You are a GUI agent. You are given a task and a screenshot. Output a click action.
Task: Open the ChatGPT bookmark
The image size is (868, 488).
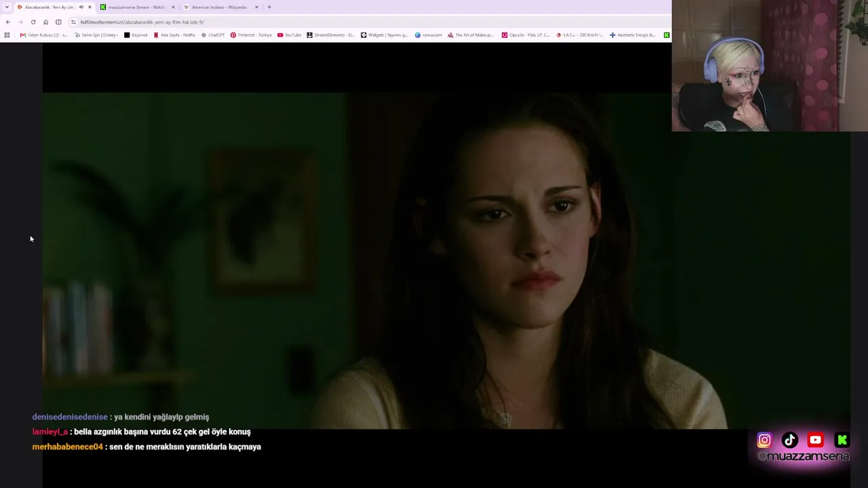pos(213,35)
